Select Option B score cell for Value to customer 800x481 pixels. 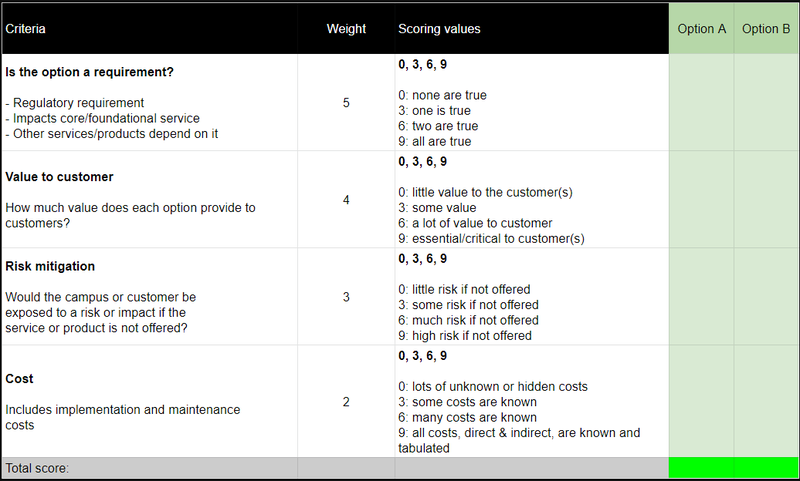click(x=766, y=199)
